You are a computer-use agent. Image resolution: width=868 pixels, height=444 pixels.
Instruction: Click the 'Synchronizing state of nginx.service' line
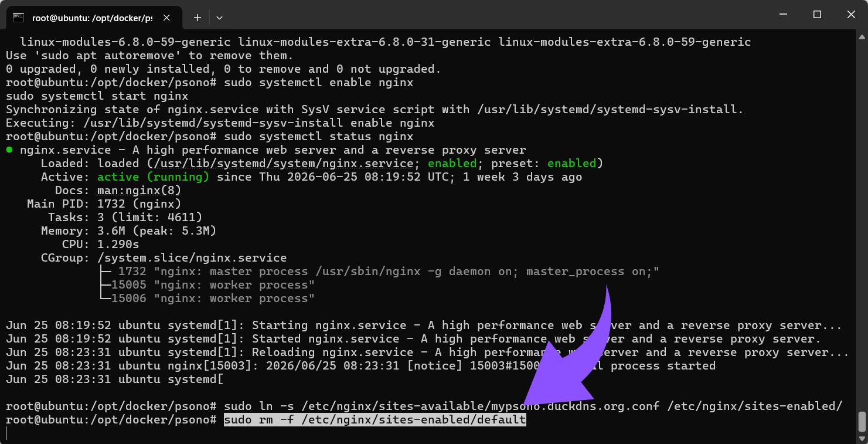pyautogui.click(x=375, y=110)
